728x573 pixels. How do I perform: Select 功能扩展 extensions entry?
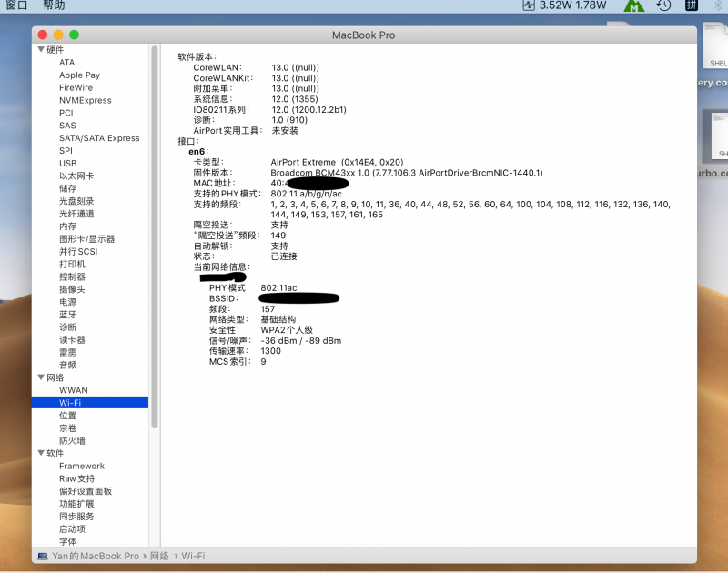pos(76,503)
